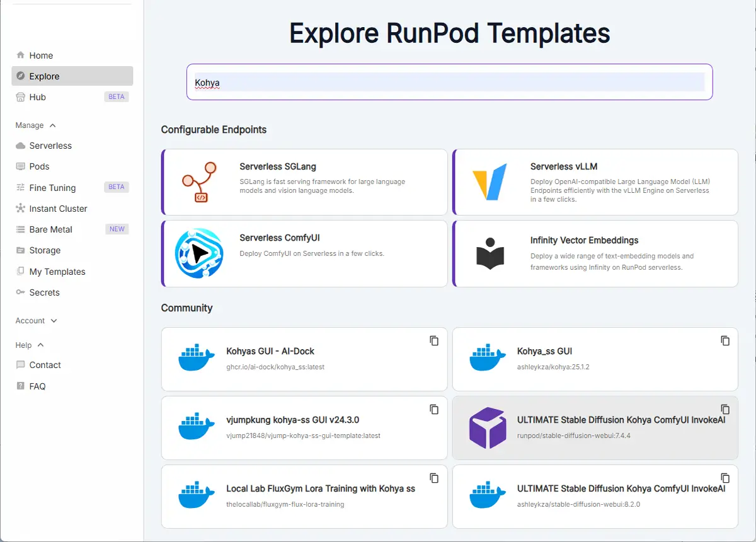
Task: Click the Serverless SGLang logo
Action: point(199,182)
